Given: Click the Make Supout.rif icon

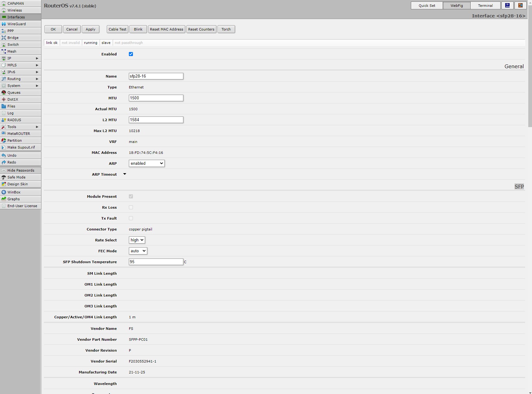Looking at the screenshot, I should click(x=4, y=147).
